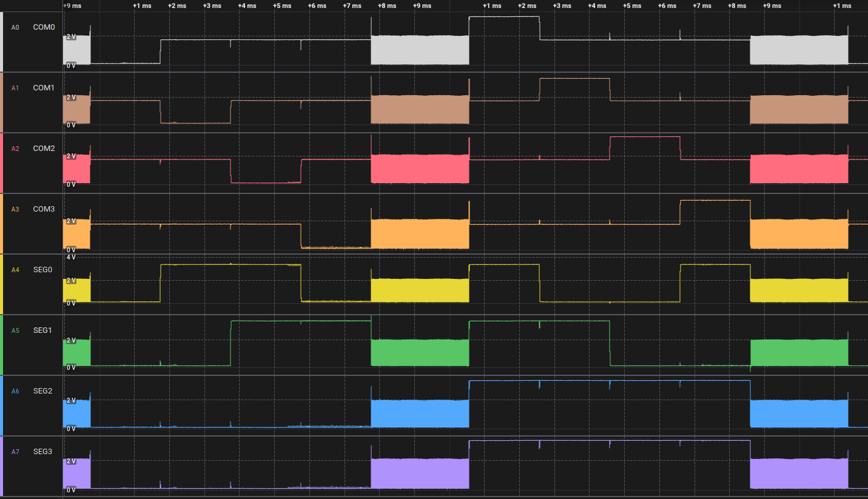Click the A1 channel identifier
The image size is (868, 499).
[15, 88]
